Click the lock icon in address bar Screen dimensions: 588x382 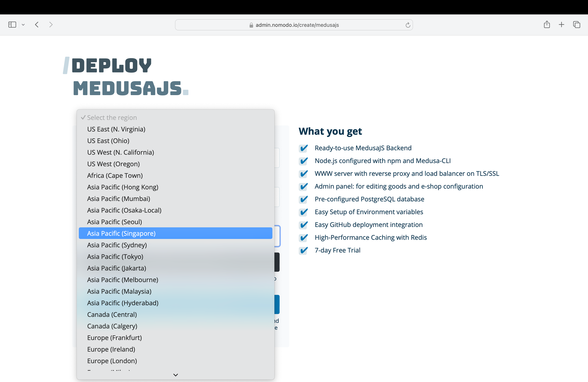point(251,25)
